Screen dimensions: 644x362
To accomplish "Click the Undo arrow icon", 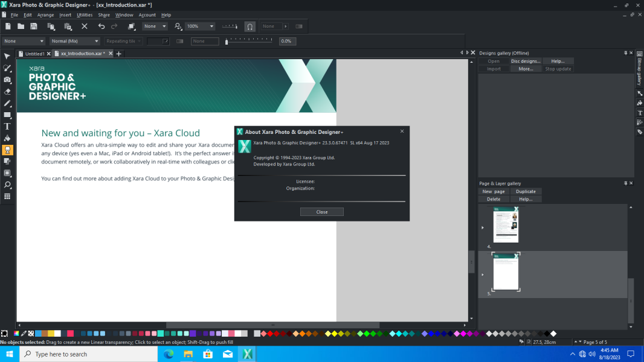I will [x=101, y=26].
